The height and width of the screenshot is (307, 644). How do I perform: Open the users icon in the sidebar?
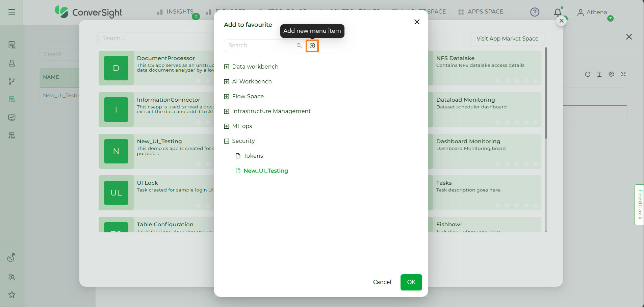click(12, 277)
